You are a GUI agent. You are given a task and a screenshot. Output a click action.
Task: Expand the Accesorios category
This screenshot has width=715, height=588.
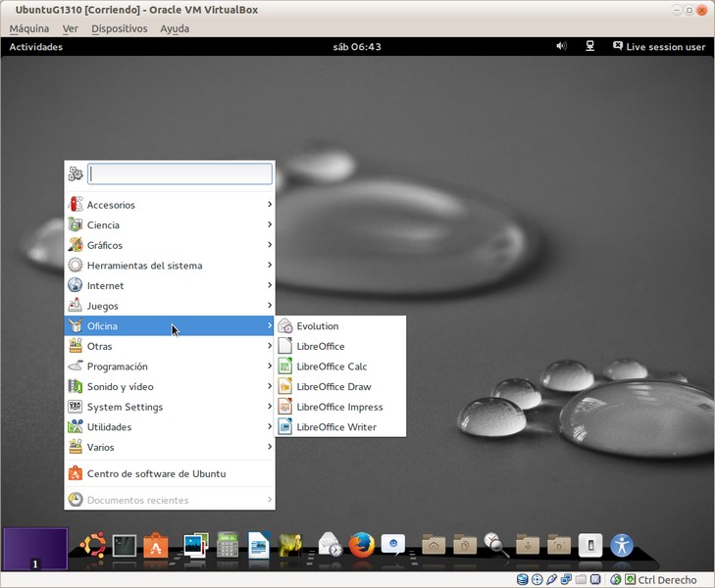coord(170,205)
